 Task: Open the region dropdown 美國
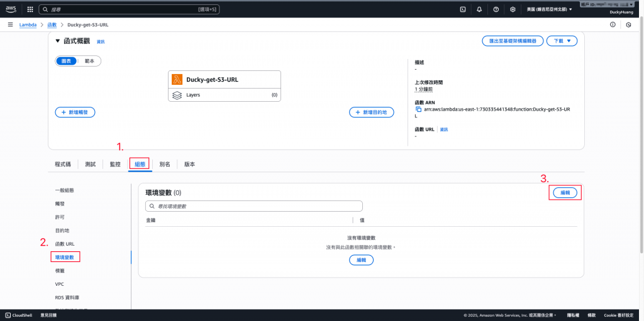point(549,9)
